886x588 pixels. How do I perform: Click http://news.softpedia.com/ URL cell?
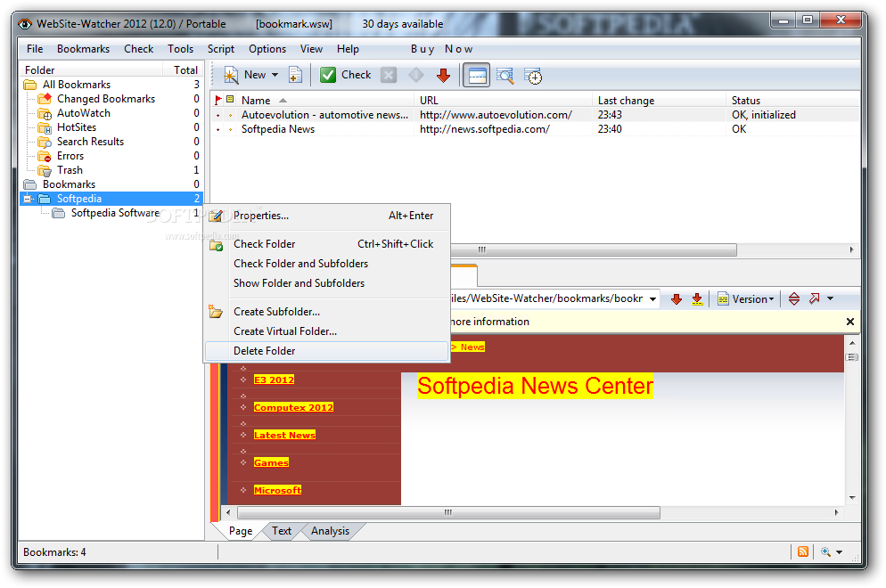(x=485, y=129)
